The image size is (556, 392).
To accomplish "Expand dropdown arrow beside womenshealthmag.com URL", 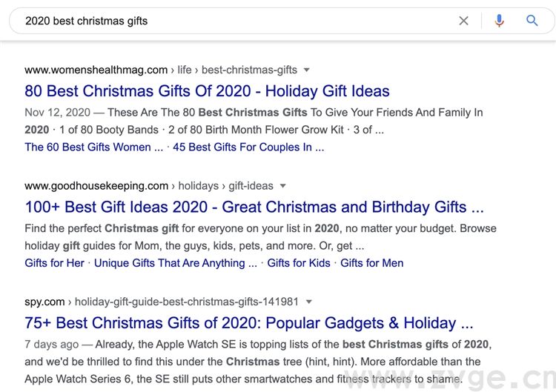I will tap(307, 70).
